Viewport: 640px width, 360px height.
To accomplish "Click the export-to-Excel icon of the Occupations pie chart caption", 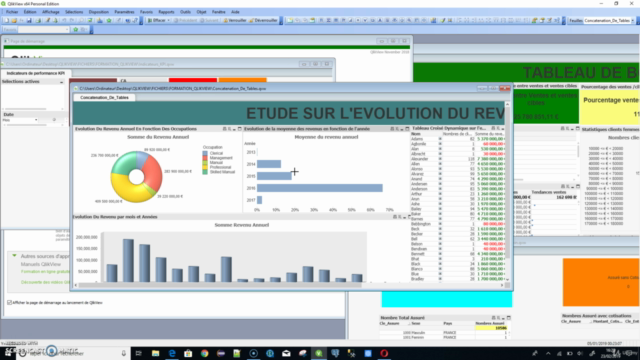I will click(229, 129).
